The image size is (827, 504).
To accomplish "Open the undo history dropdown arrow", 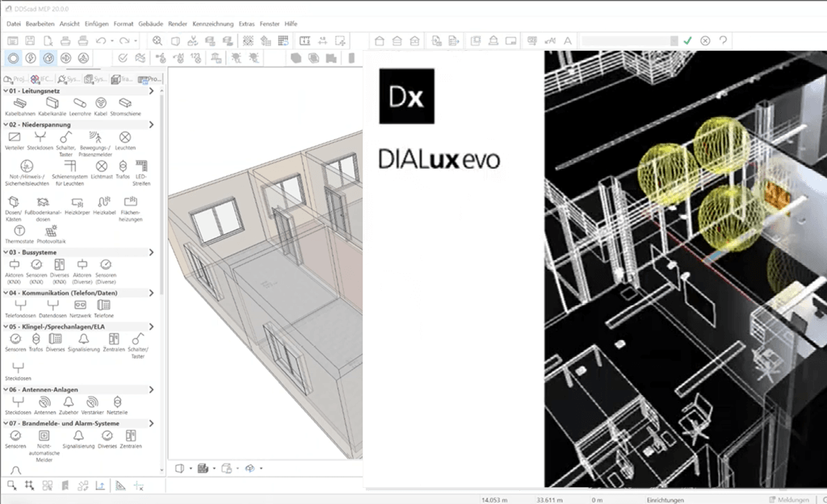I will coord(111,40).
